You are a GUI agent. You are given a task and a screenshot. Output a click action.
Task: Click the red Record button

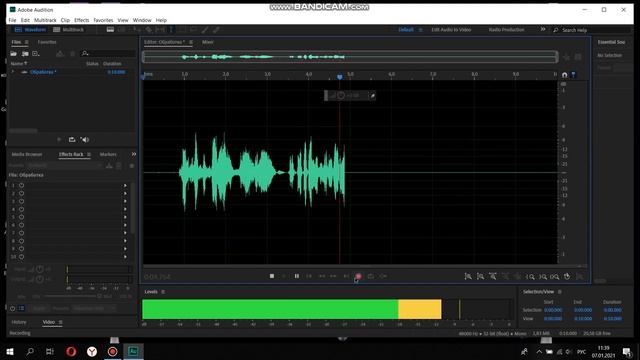click(x=358, y=276)
